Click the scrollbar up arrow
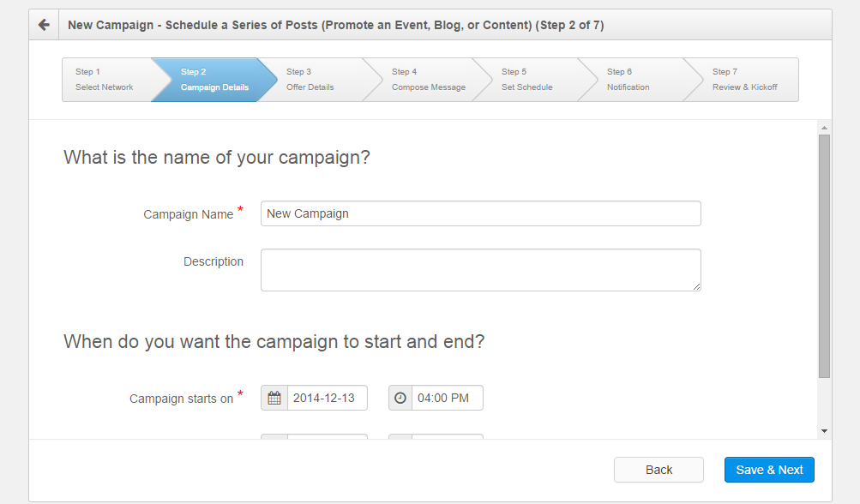 [x=823, y=126]
